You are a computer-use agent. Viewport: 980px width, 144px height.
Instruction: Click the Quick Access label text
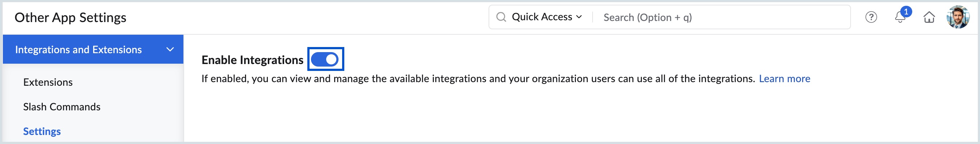click(x=542, y=17)
